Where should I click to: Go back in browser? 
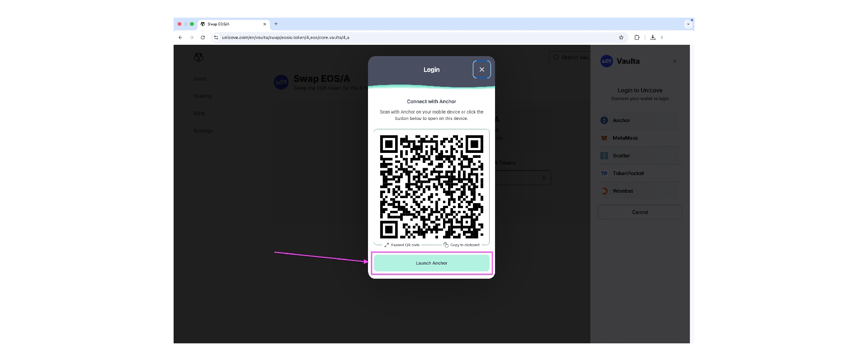coord(180,38)
